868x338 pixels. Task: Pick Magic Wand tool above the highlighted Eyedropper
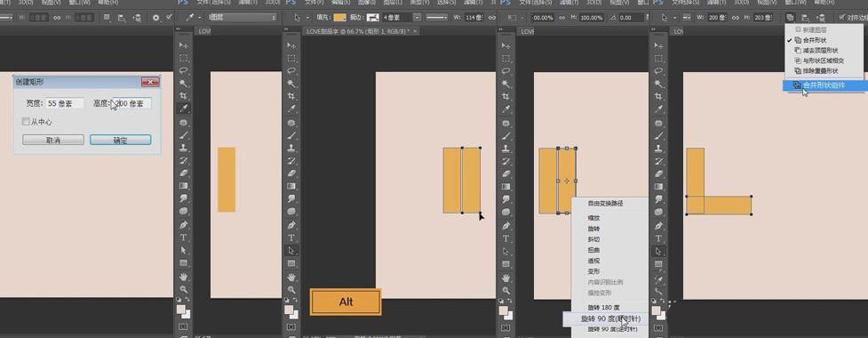pyautogui.click(x=184, y=83)
